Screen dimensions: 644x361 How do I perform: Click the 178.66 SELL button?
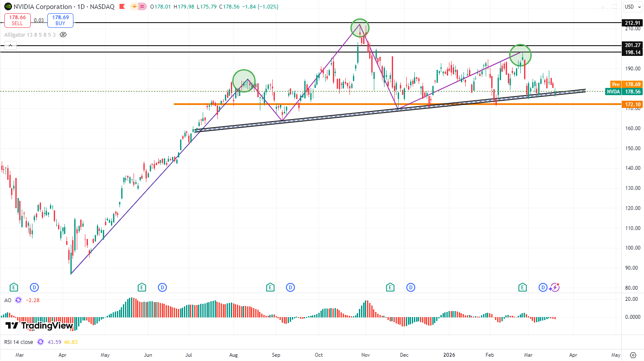pyautogui.click(x=17, y=20)
